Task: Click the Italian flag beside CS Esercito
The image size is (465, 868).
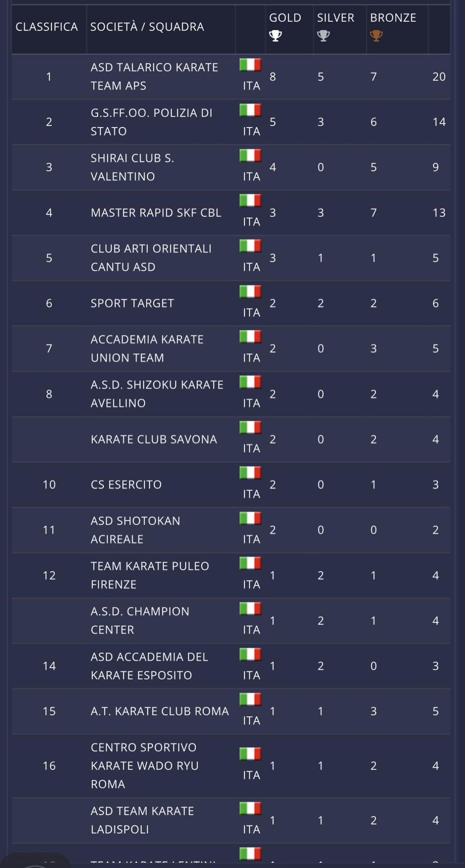Action: 251,473
